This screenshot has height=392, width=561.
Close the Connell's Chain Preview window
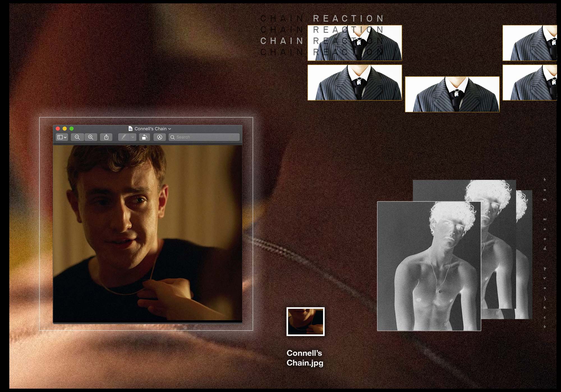pyautogui.click(x=58, y=129)
